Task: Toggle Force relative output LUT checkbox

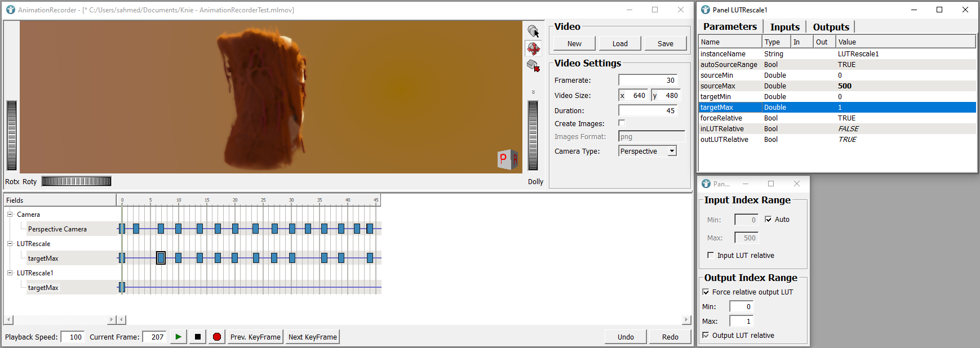Action: click(x=706, y=292)
